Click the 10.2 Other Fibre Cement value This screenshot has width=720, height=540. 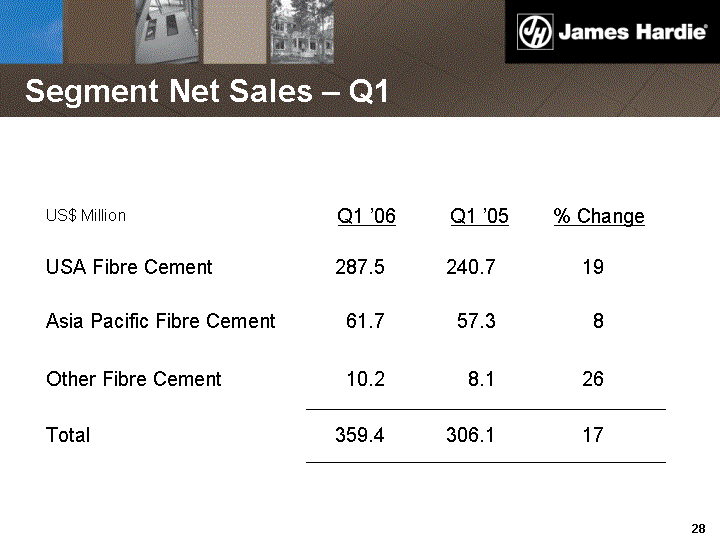364,379
